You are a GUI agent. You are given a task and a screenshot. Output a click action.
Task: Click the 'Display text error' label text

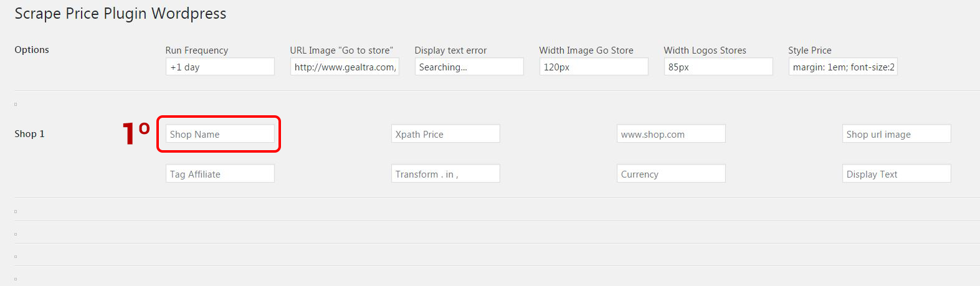(x=450, y=50)
